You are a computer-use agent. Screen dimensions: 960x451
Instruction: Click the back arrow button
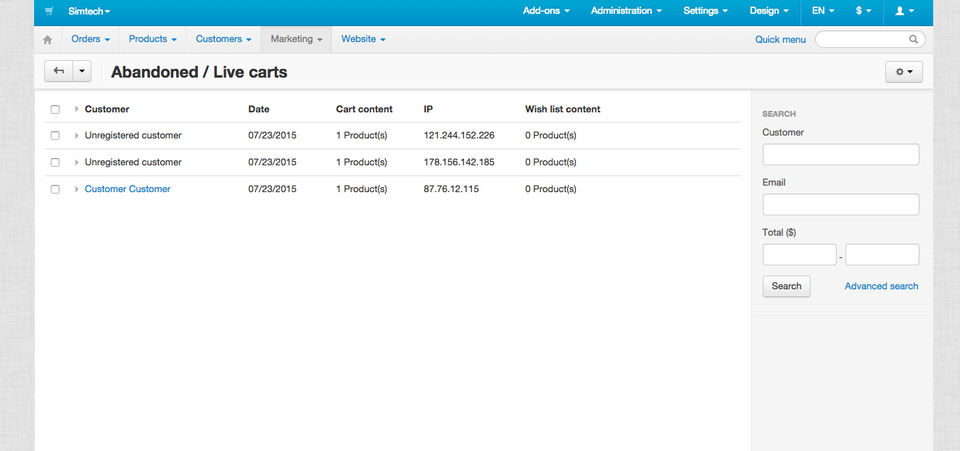pyautogui.click(x=59, y=72)
